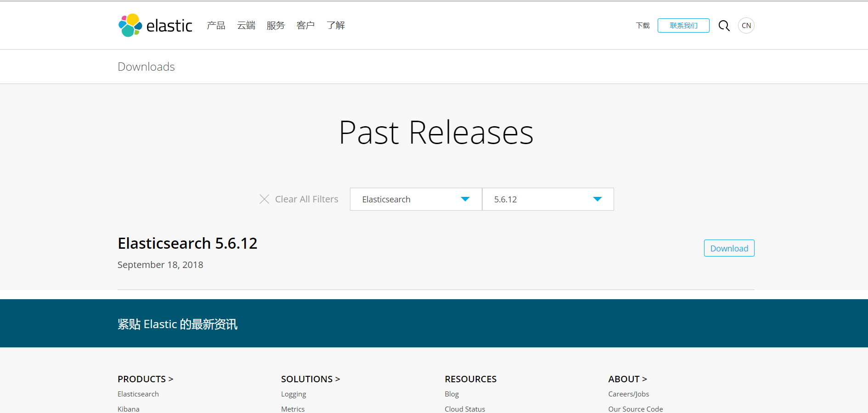The image size is (868, 413).
Task: Click the X icon next to Clear All Filters
Action: pyautogui.click(x=264, y=199)
